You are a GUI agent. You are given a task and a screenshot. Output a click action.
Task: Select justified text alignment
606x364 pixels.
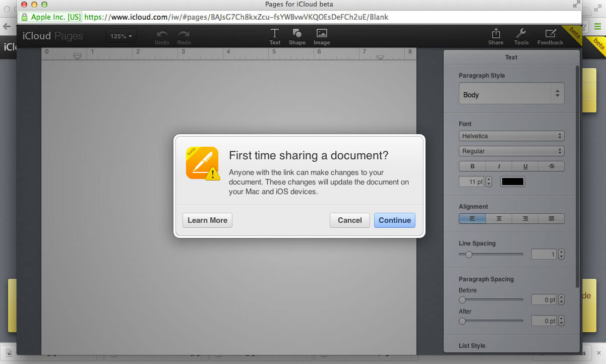pos(551,218)
